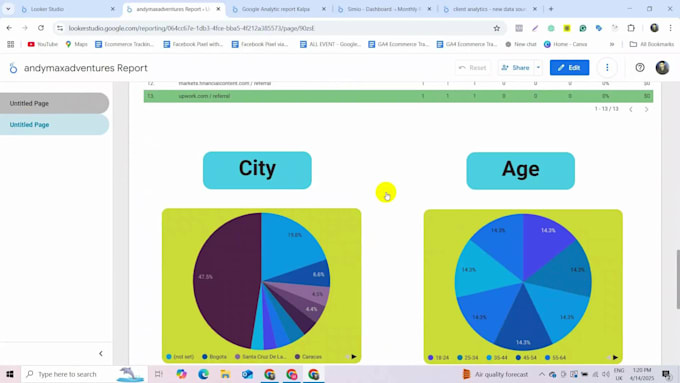Click the 25-34 legend entry
Viewport: 680px width, 383px height.
coord(468,358)
